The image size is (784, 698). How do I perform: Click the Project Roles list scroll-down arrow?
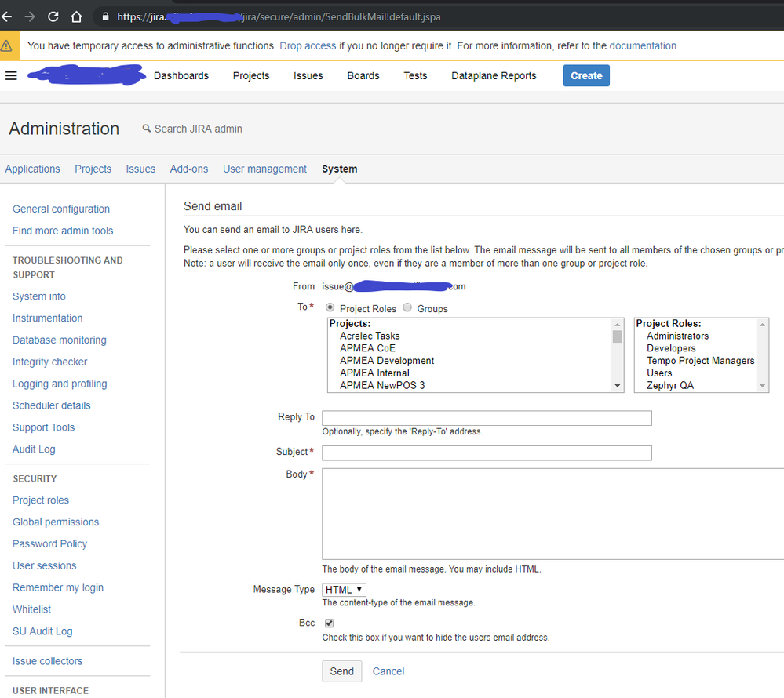tap(763, 386)
